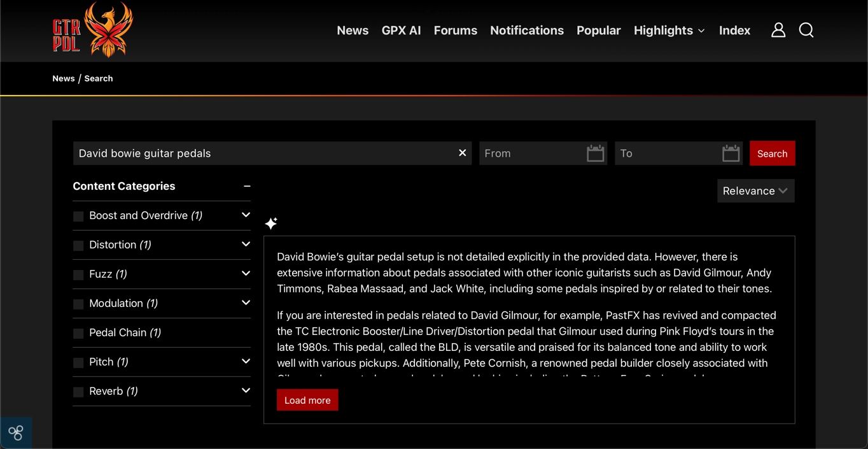868x449 pixels.
Task: Click the Modulation (1) label
Action: tap(123, 303)
